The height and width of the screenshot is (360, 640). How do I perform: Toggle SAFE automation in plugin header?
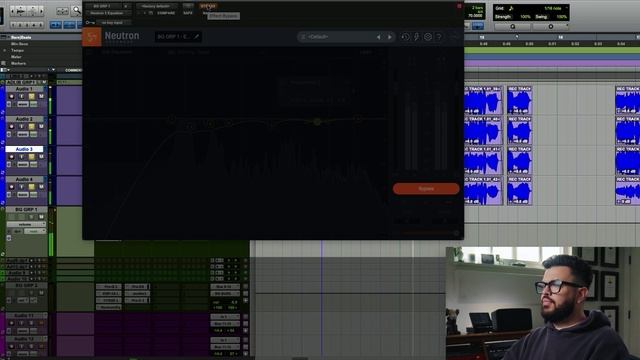click(x=188, y=13)
